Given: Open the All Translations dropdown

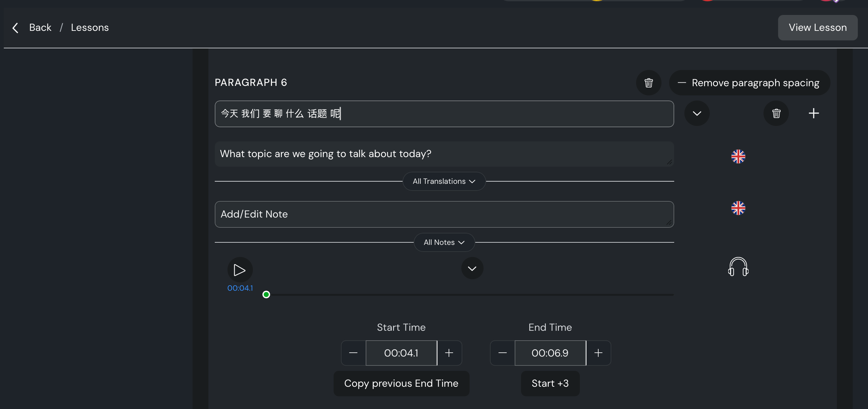Looking at the screenshot, I should pyautogui.click(x=444, y=181).
